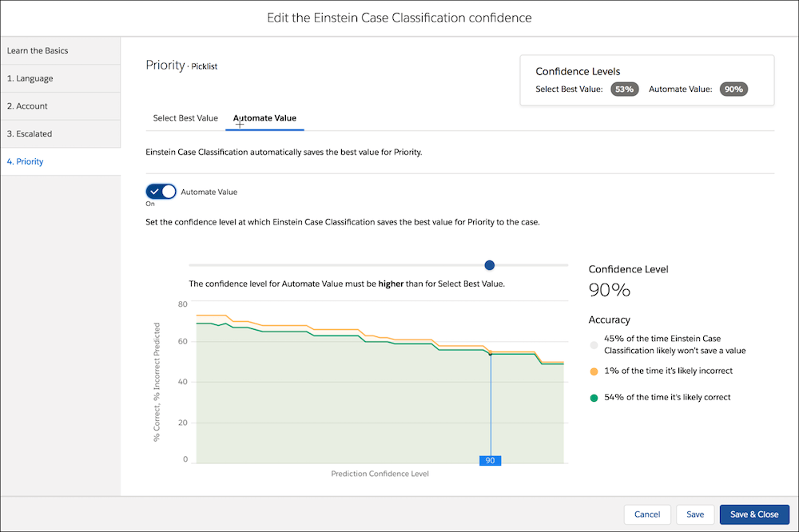Click Save & Close

pyautogui.click(x=754, y=514)
